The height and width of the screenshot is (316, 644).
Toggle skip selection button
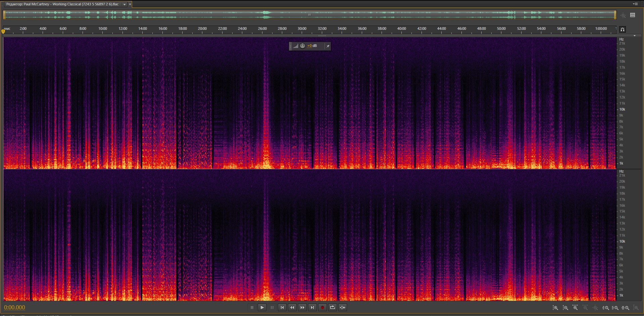tap(342, 308)
